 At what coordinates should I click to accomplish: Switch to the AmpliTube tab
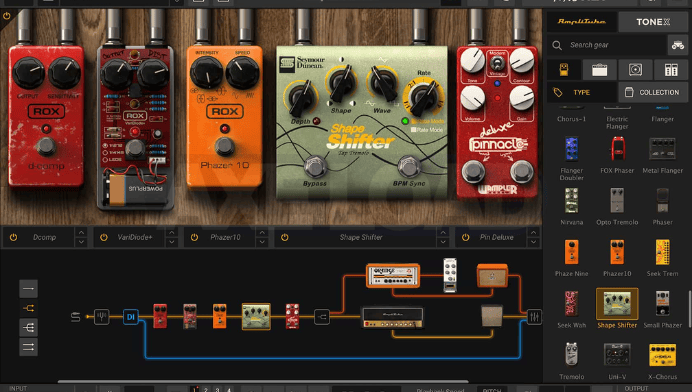pyautogui.click(x=582, y=22)
